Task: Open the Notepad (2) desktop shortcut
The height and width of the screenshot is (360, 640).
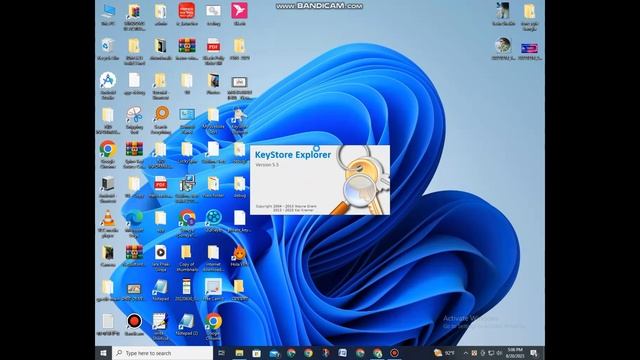Action: point(187,324)
